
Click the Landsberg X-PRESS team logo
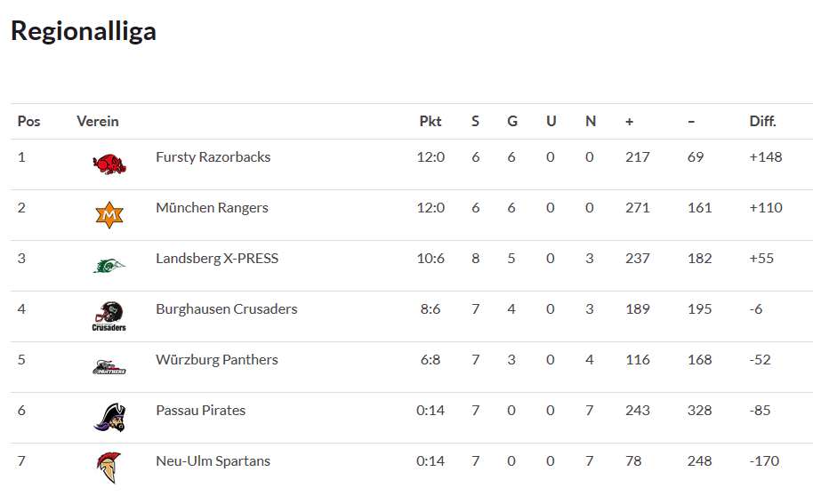(109, 265)
